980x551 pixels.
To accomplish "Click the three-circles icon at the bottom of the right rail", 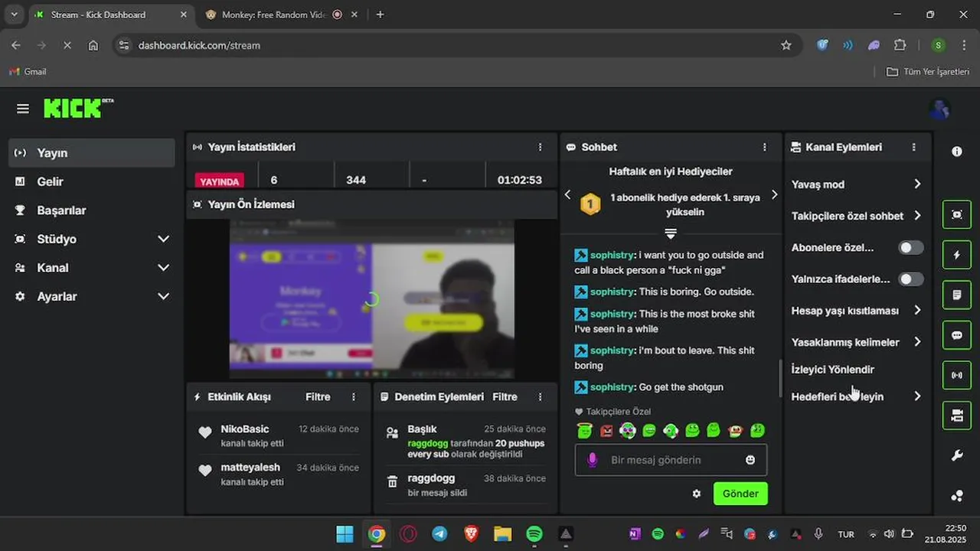I will point(957,495).
